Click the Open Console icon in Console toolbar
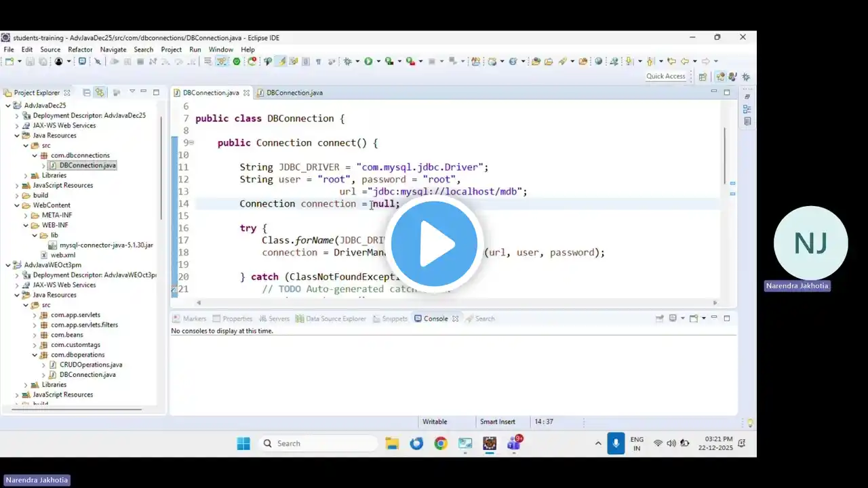This screenshot has width=868, height=488. (x=694, y=318)
